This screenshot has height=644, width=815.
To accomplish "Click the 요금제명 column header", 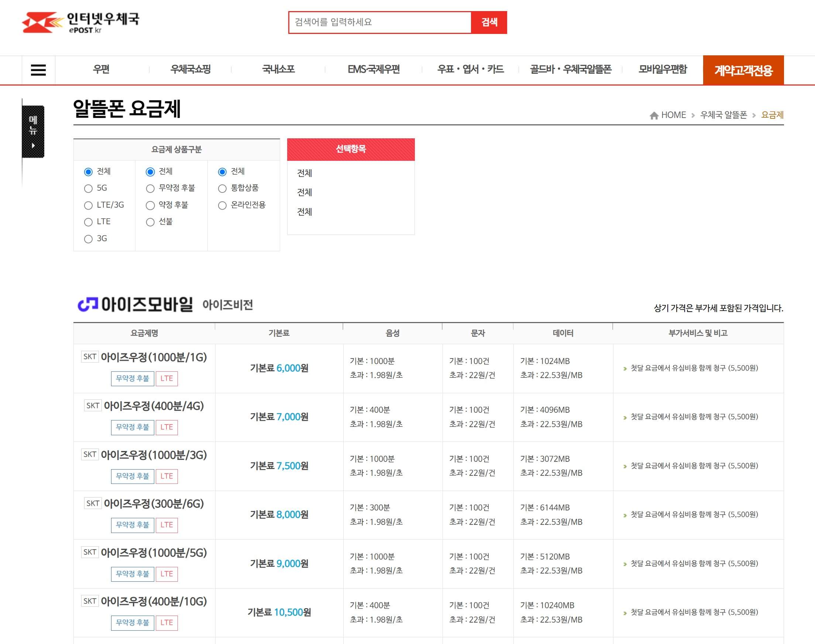I will [144, 333].
